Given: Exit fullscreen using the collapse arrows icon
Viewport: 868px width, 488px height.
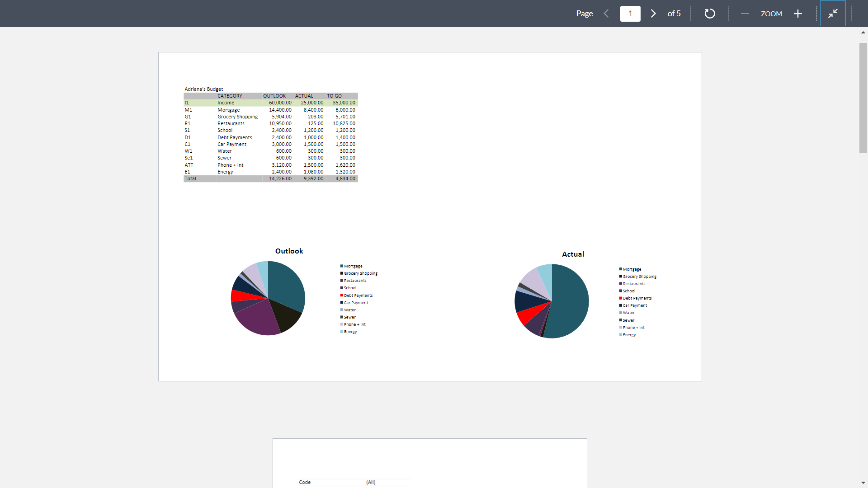Looking at the screenshot, I should coord(832,13).
